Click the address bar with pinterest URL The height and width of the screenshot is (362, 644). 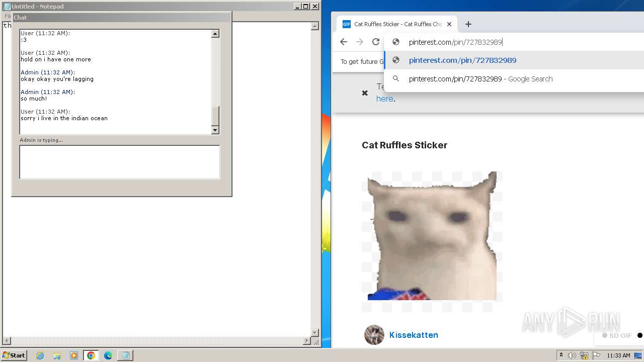pos(513,42)
